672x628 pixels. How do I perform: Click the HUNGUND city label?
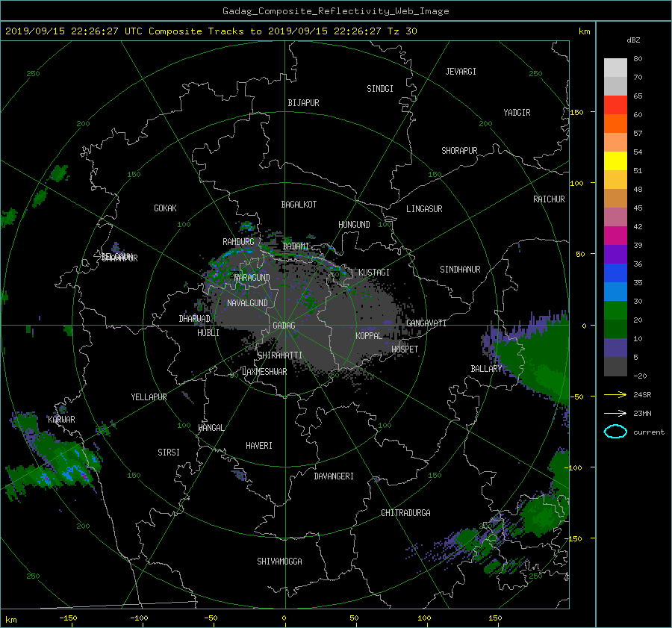tap(354, 225)
